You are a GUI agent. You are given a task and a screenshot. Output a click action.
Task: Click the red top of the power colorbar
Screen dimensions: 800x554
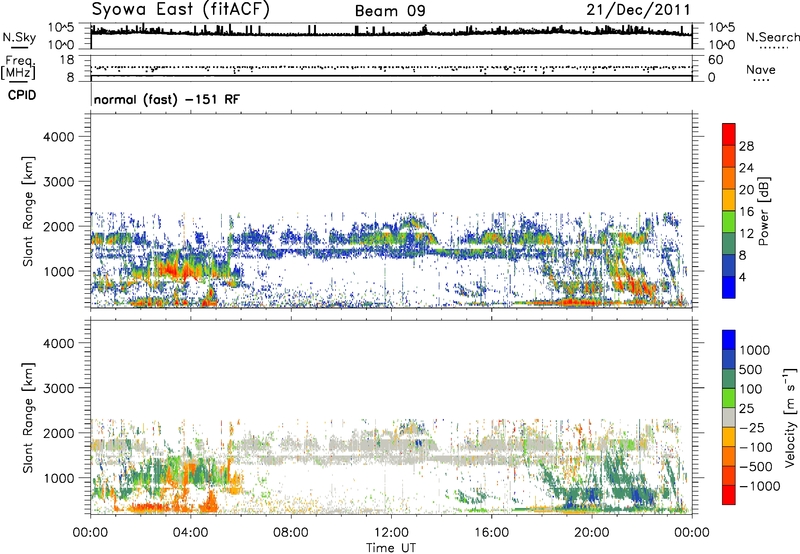[729, 134]
